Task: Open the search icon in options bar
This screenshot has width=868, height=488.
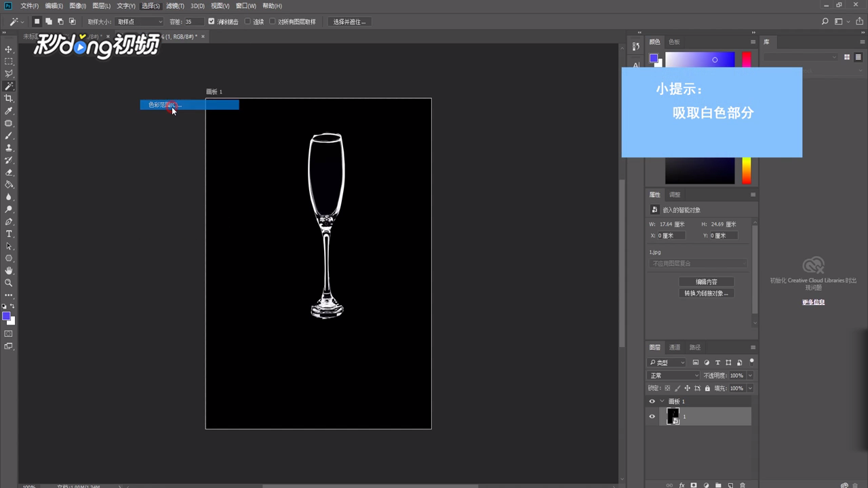Action: pyautogui.click(x=825, y=22)
